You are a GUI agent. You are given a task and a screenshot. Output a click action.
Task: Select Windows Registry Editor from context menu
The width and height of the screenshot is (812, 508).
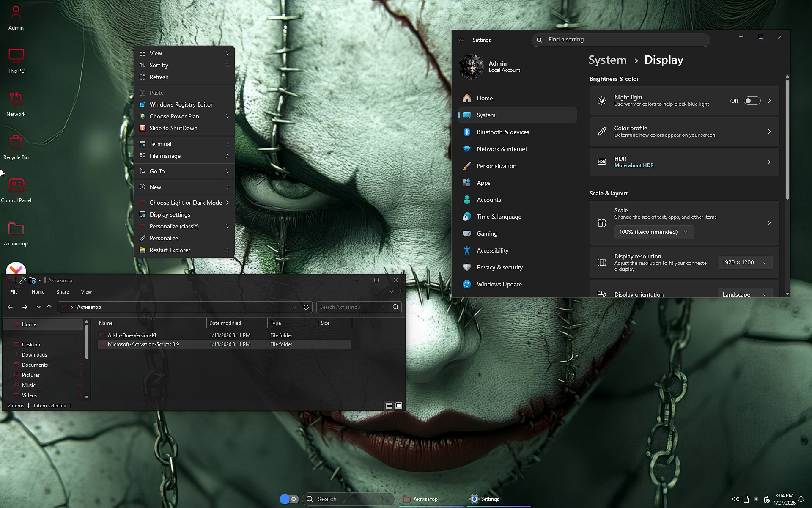(181, 104)
